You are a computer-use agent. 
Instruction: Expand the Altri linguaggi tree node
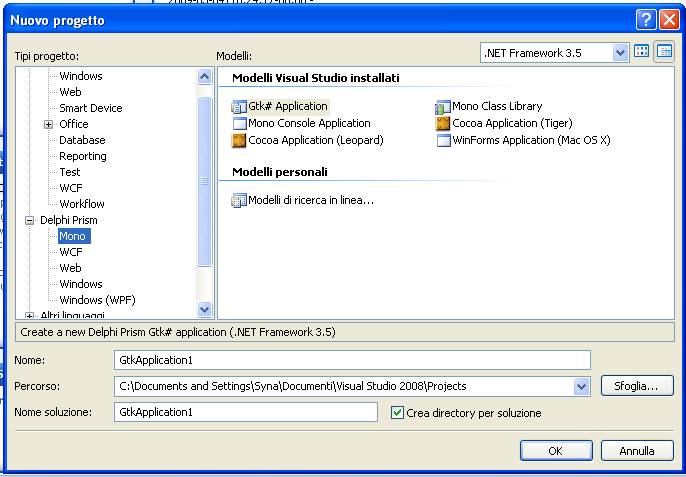29,316
